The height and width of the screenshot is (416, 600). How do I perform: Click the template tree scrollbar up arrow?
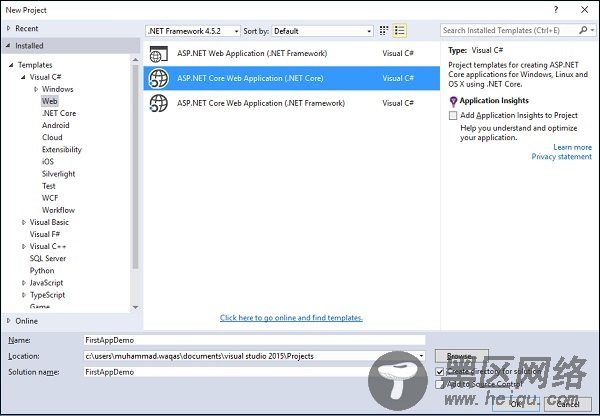pyautogui.click(x=135, y=60)
